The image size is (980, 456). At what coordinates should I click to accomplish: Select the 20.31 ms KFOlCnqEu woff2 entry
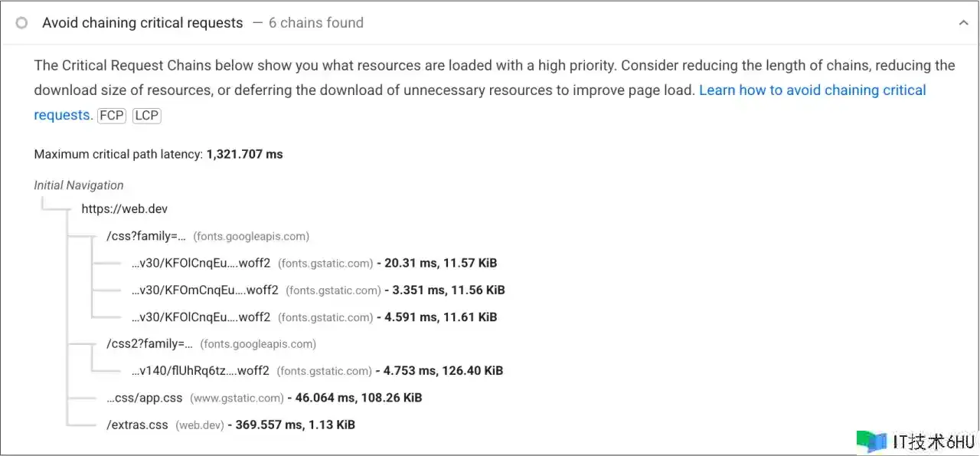pos(201,263)
